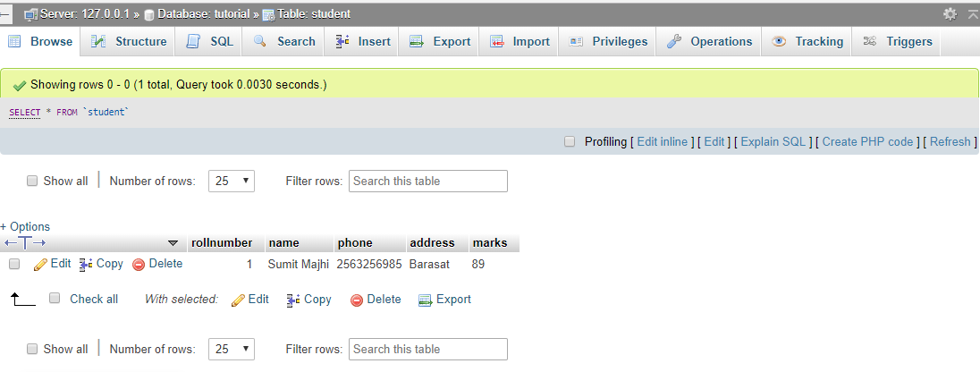Focus the lower Filter rows search field
The image size is (980, 372).
[428, 349]
